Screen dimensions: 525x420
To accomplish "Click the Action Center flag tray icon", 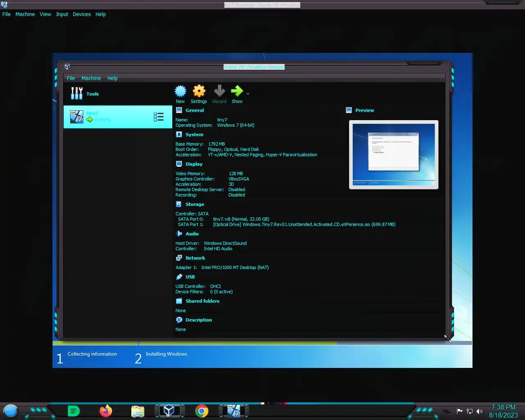I will coord(459,411).
